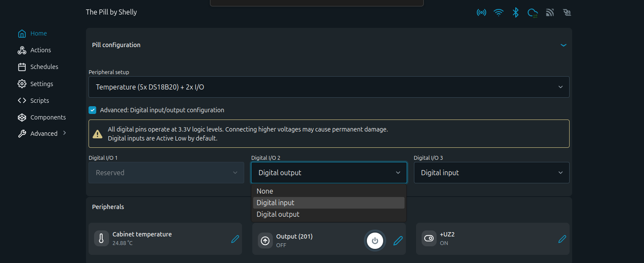This screenshot has height=263, width=644.
Task: Click the range extender status icon
Action: coord(550,12)
